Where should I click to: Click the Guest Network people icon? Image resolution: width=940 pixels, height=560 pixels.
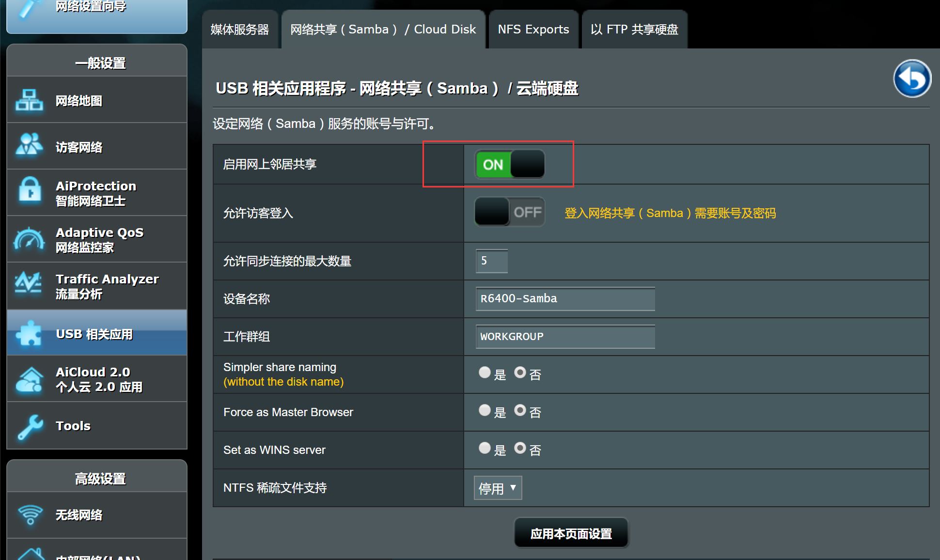click(29, 146)
